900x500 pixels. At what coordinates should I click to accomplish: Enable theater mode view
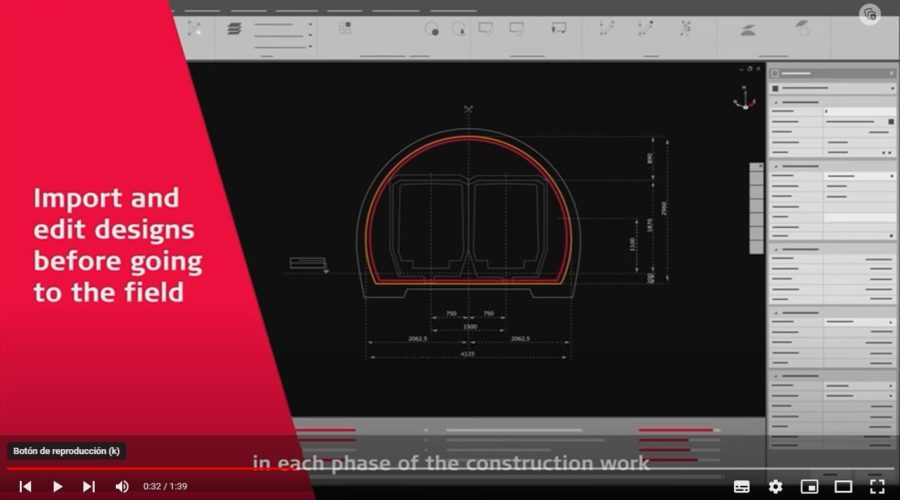tap(843, 487)
